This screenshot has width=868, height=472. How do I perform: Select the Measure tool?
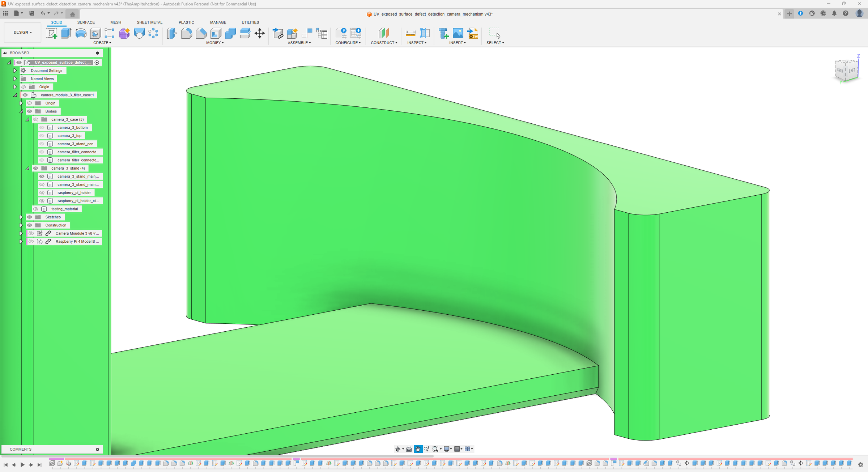(x=410, y=33)
